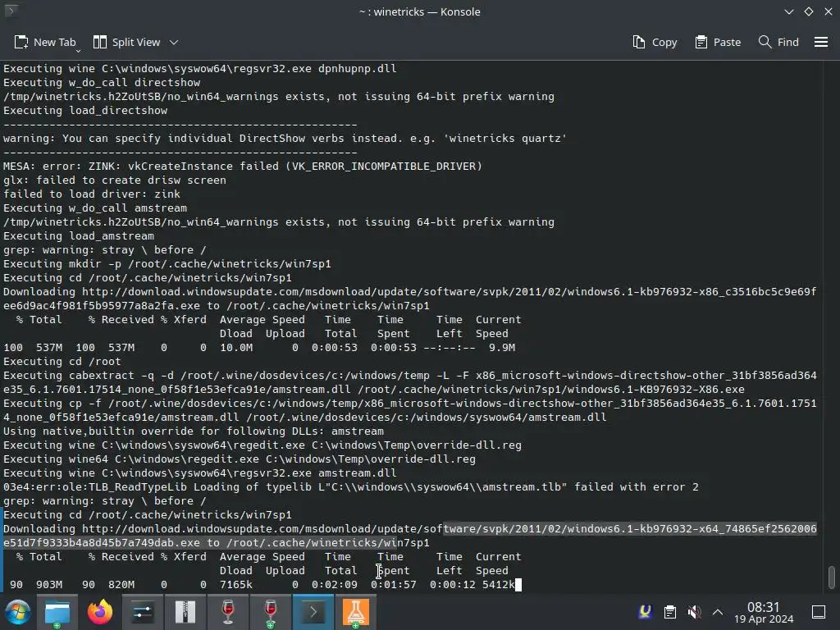Screen dimensions: 840x630
Task: Click the 'glx: failed to create drisw screen' line
Action: [x=115, y=180]
